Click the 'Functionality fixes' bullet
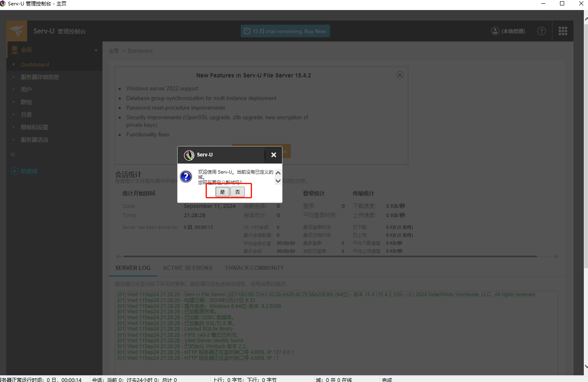 click(148, 134)
